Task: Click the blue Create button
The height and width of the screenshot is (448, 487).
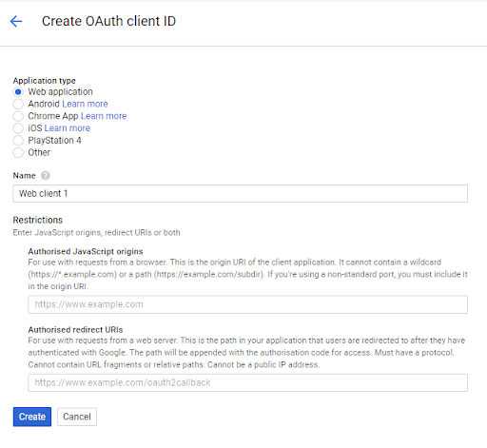Action: tap(32, 417)
